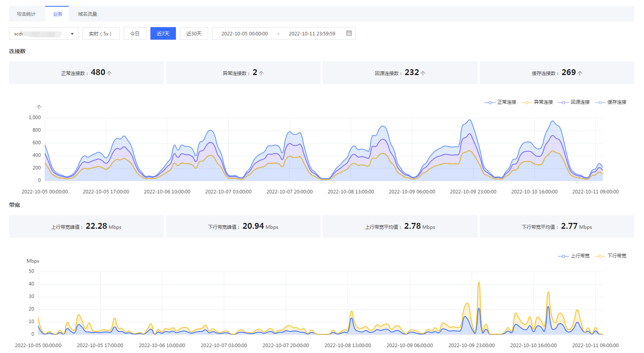Edit the start date 2022-10-05 field
644x353 pixels.
[x=244, y=34]
